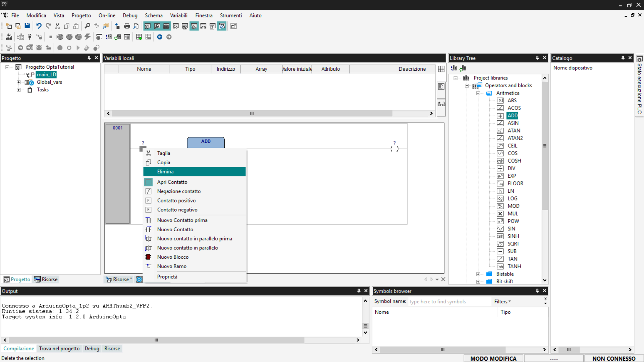Screen dimensions: 644x362
Task: Click Output horizontal scrollbar thumb
Action: 156,340
